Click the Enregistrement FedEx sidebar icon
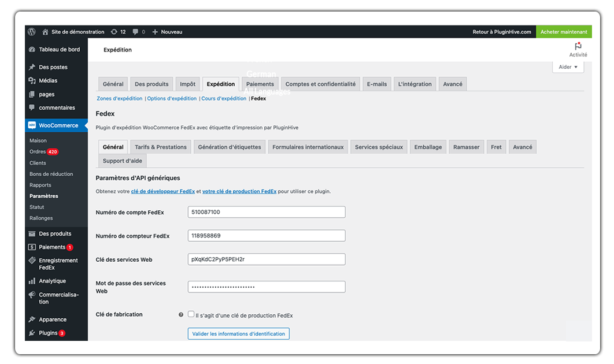614x364 pixels. 32,260
